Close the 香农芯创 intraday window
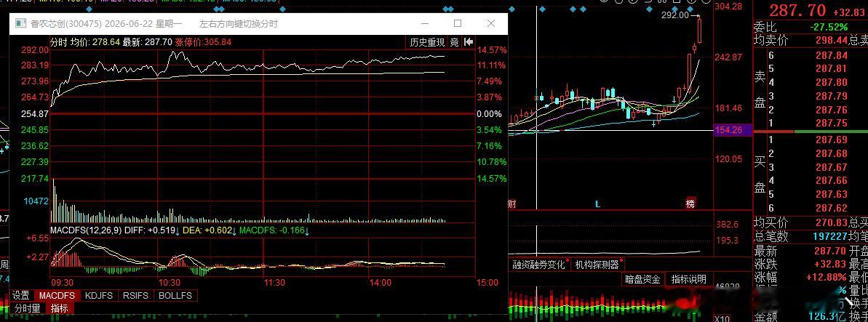Image resolution: width=868 pixels, height=322 pixels. point(491,23)
